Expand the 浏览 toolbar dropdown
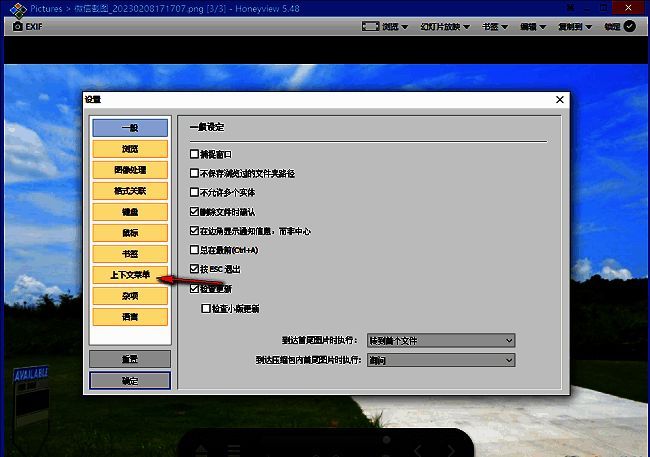Viewport: 650px width, 457px height. point(395,27)
